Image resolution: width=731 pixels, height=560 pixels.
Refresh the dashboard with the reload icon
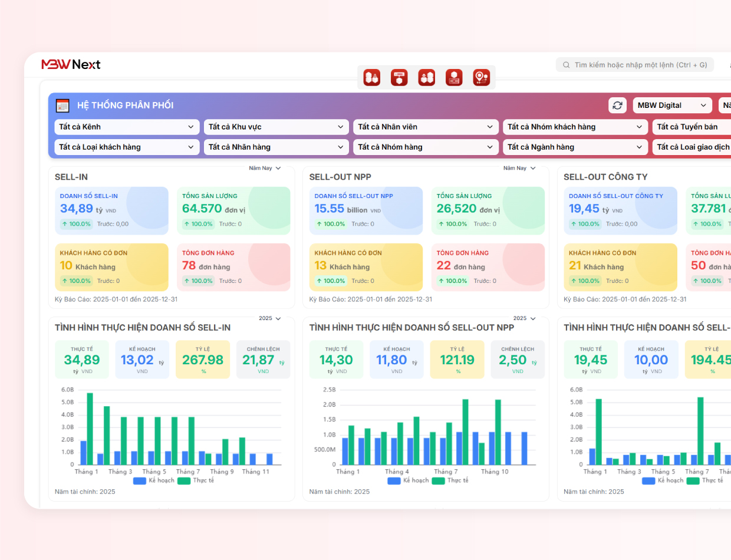pos(617,106)
